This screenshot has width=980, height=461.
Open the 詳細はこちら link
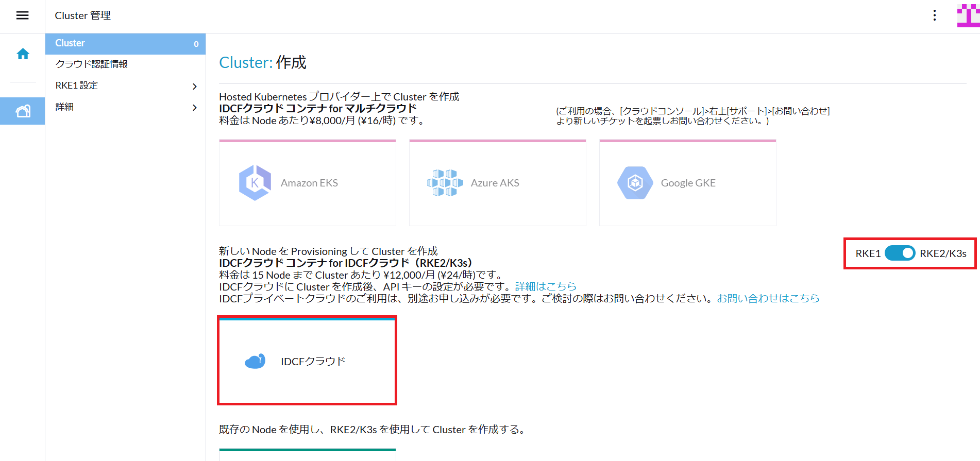546,286
